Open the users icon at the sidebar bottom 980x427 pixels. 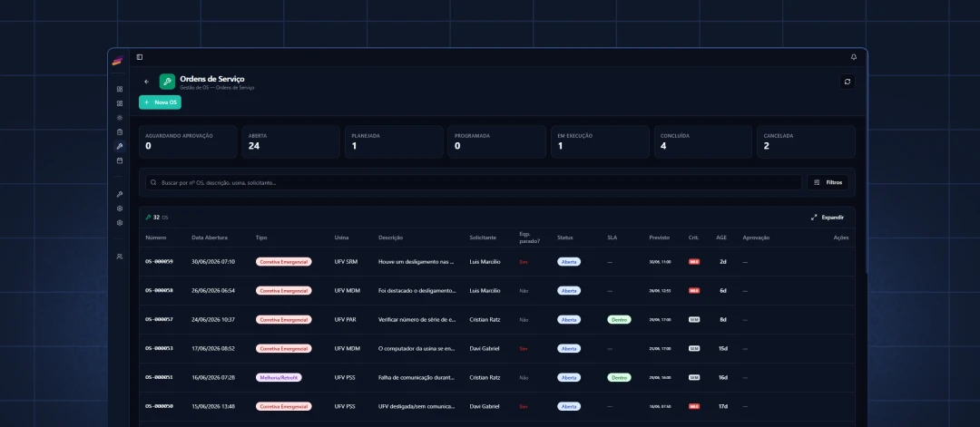(120, 256)
